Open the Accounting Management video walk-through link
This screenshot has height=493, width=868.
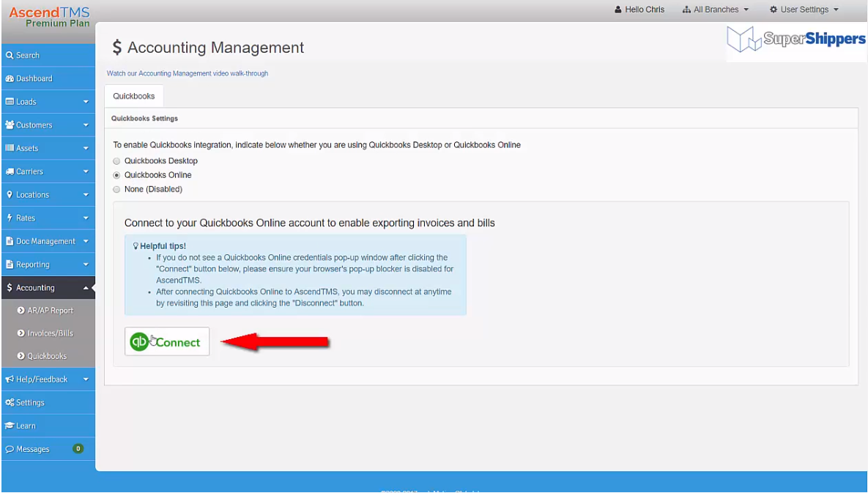[187, 73]
